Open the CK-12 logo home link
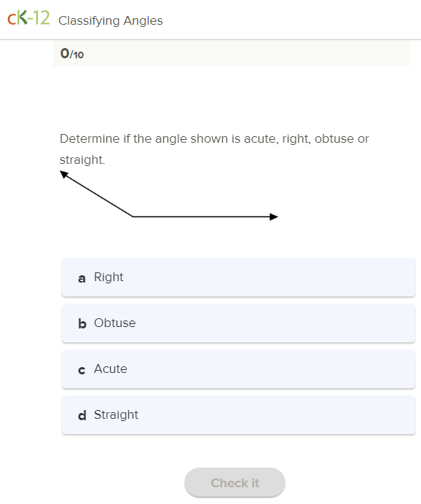The height and width of the screenshot is (504, 421). pos(28,18)
